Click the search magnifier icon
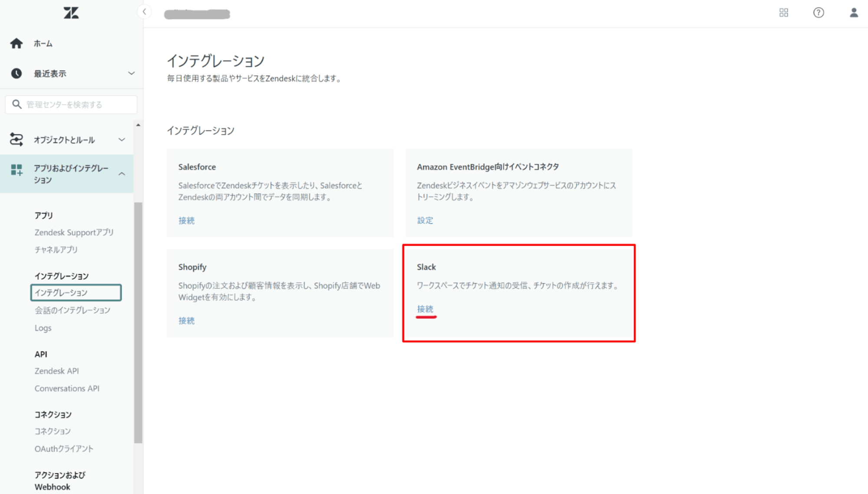Screen dimensions: 868x494 click(x=16, y=104)
